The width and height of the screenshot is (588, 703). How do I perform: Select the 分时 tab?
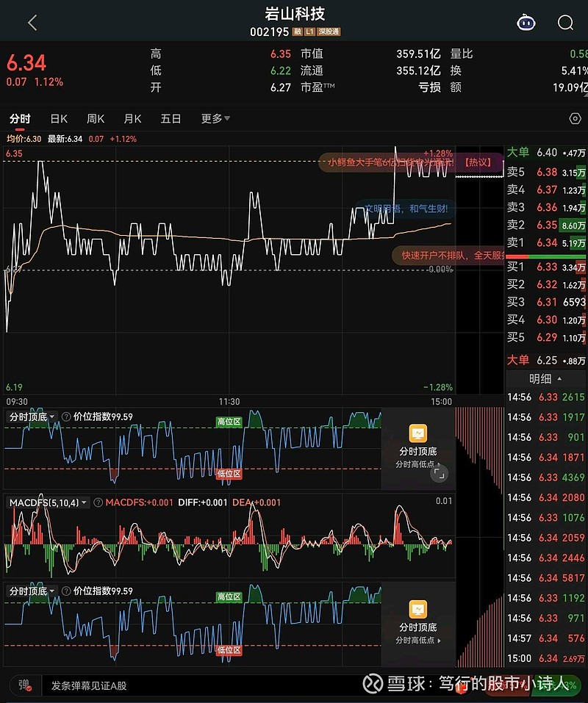[x=20, y=119]
